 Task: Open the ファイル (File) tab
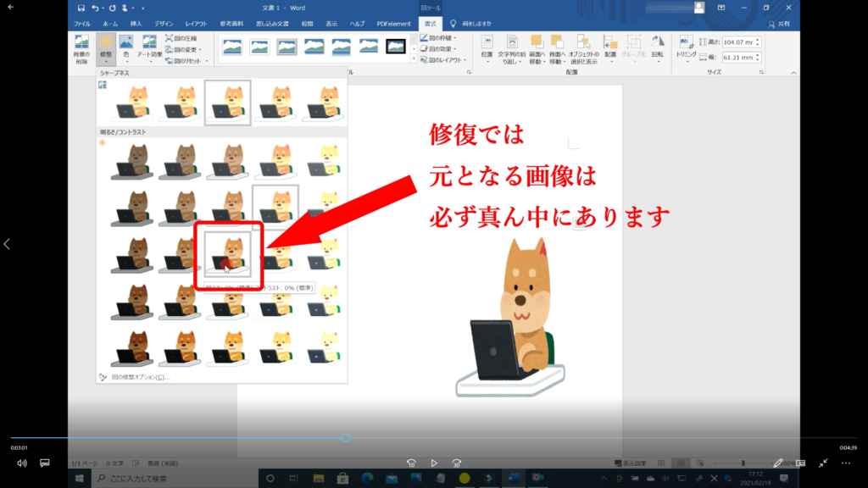click(82, 24)
